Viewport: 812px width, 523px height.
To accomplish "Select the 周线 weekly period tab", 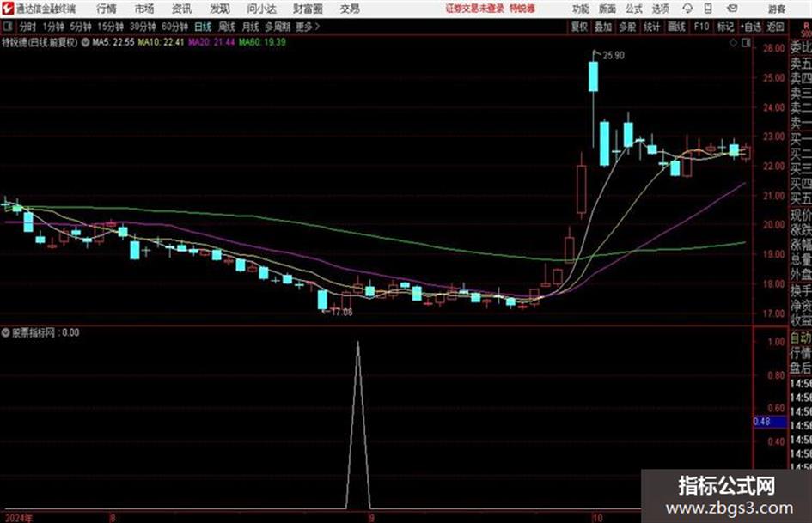I will pos(227,27).
